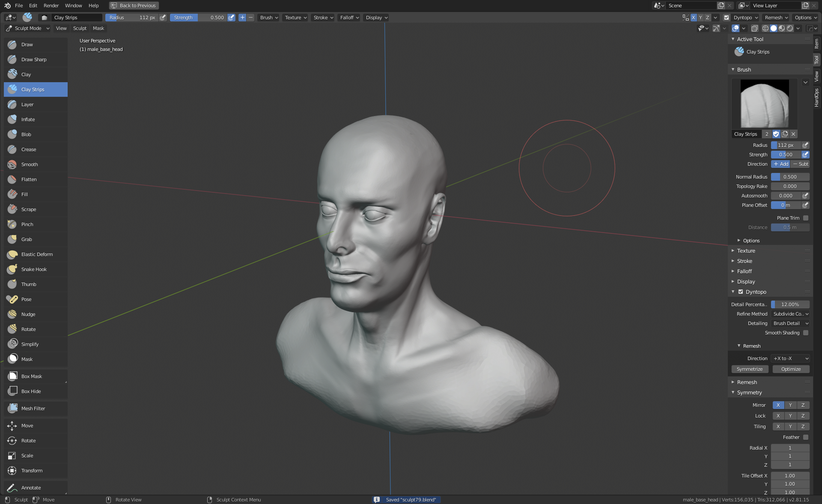Open the Mask header menu
The height and width of the screenshot is (504, 822).
(x=98, y=28)
